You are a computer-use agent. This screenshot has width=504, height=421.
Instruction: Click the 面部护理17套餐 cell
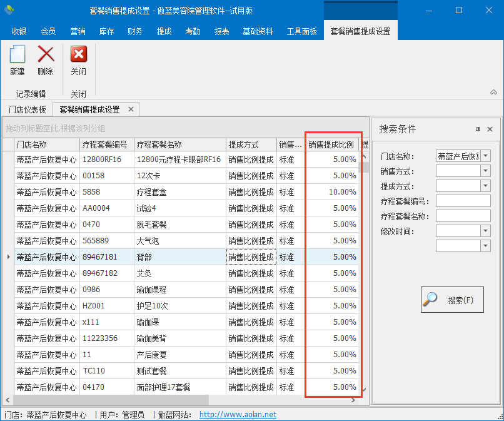(x=180, y=387)
